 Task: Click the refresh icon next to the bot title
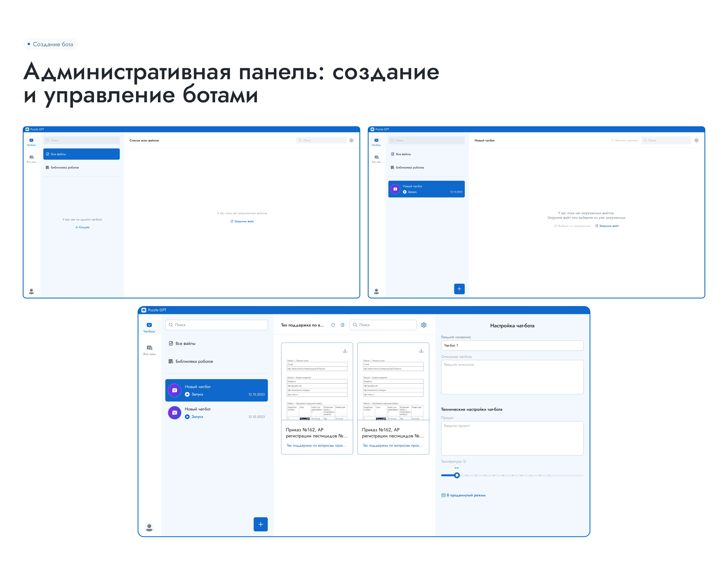coord(333,325)
